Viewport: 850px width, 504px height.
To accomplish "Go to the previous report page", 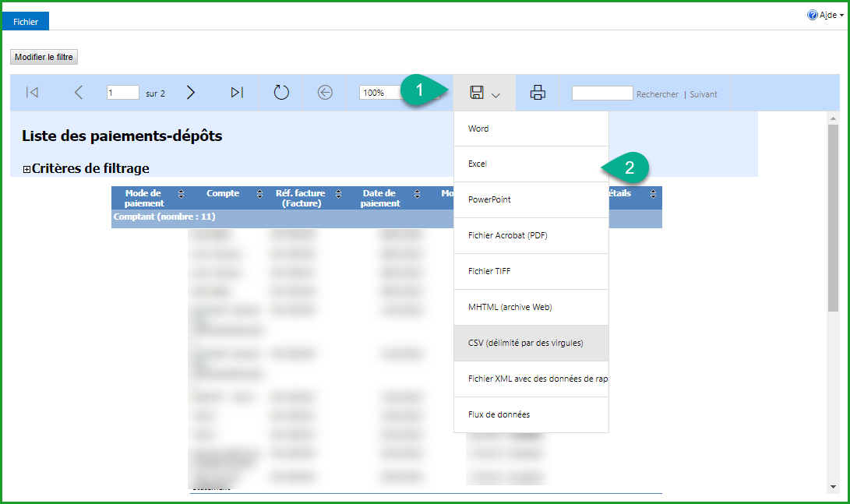I will point(78,93).
